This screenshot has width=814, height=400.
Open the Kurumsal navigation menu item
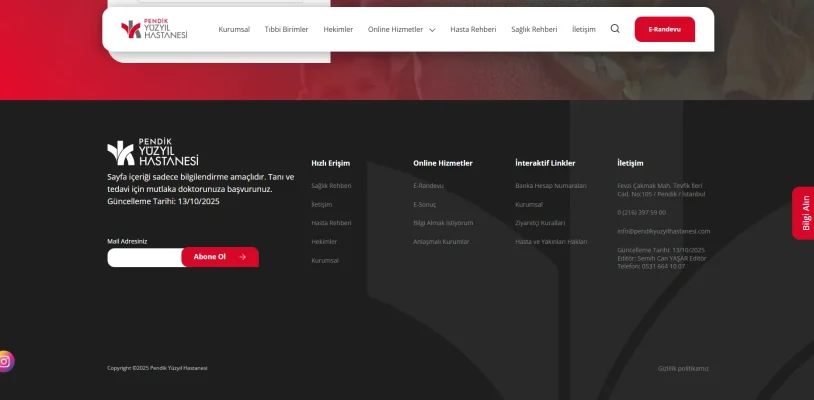pos(234,29)
